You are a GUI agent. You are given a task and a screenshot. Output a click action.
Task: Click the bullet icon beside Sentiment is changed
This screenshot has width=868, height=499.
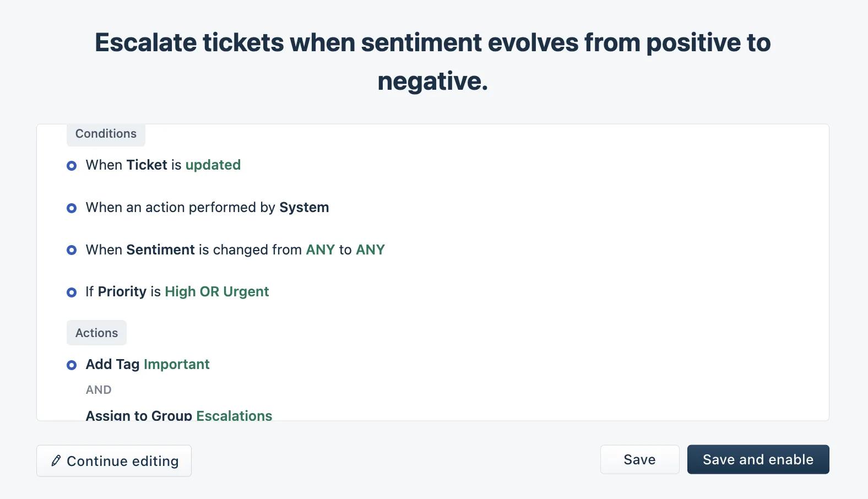click(72, 250)
